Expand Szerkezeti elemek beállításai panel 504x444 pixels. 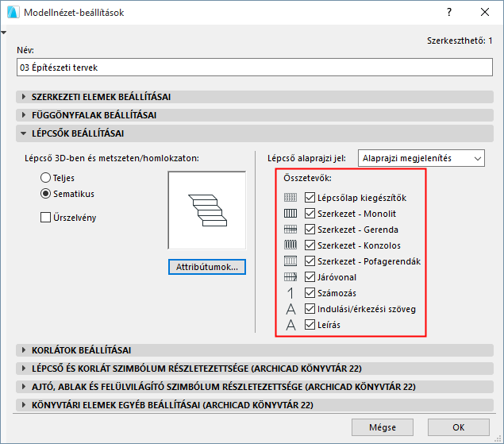[255, 97]
